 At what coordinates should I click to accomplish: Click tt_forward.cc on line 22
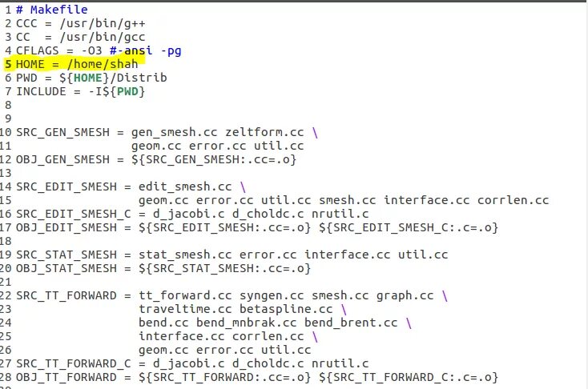point(185,295)
